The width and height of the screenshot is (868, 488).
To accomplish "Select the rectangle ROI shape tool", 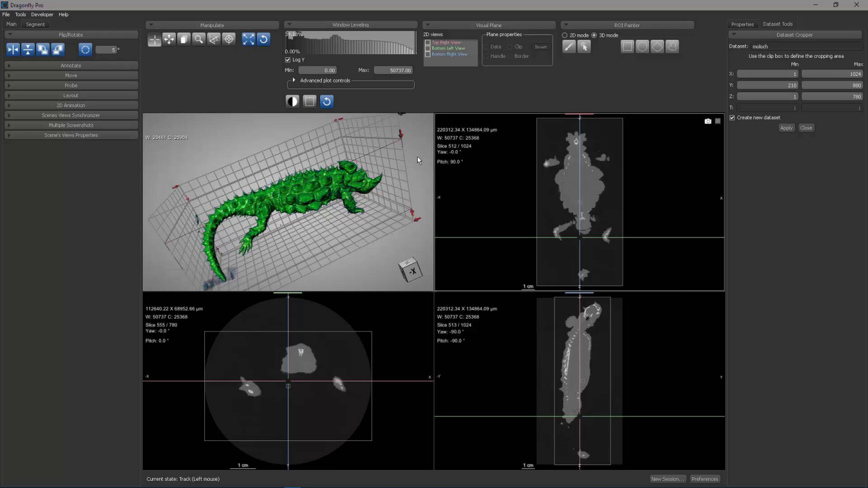I will click(627, 46).
